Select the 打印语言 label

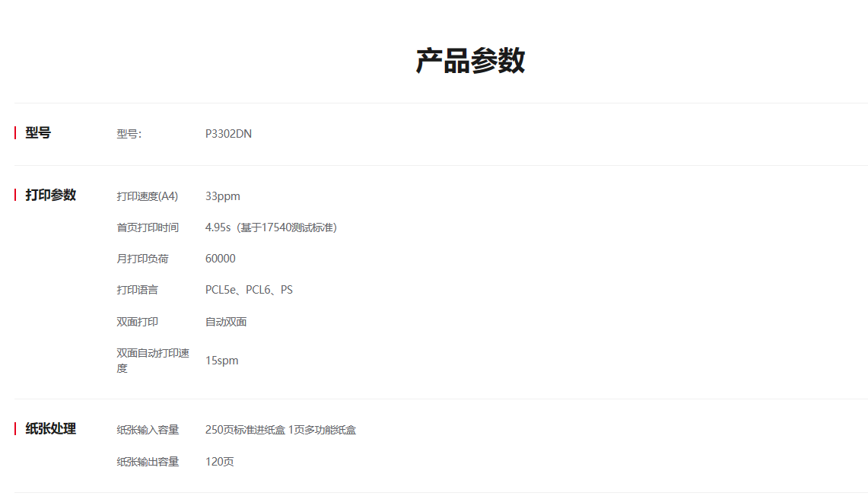tap(137, 290)
